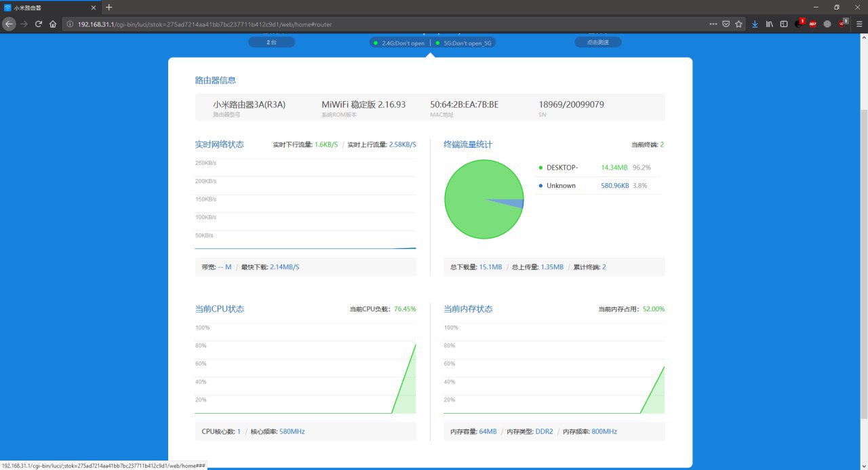Select the Unknown device row

click(598, 186)
